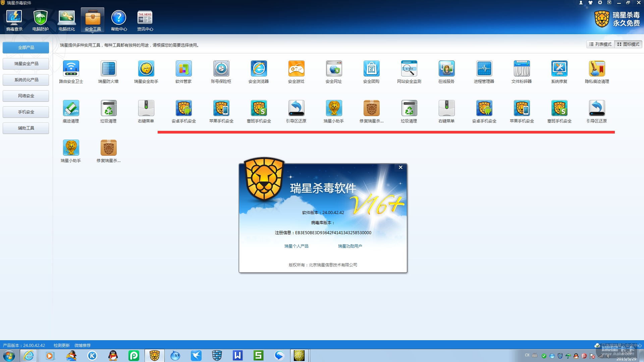This screenshot has width=644, height=362.
Task: Click the 病毒库版本 label
Action: tap(323, 223)
